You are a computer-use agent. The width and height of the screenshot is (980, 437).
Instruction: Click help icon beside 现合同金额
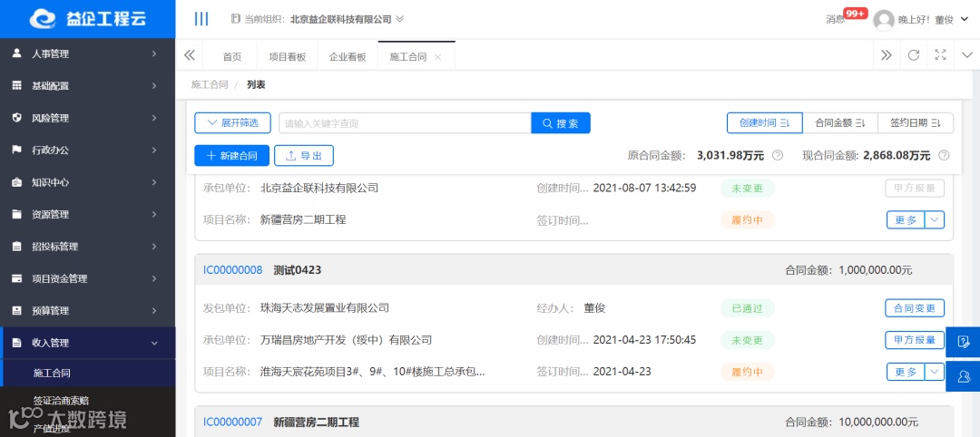tap(944, 155)
